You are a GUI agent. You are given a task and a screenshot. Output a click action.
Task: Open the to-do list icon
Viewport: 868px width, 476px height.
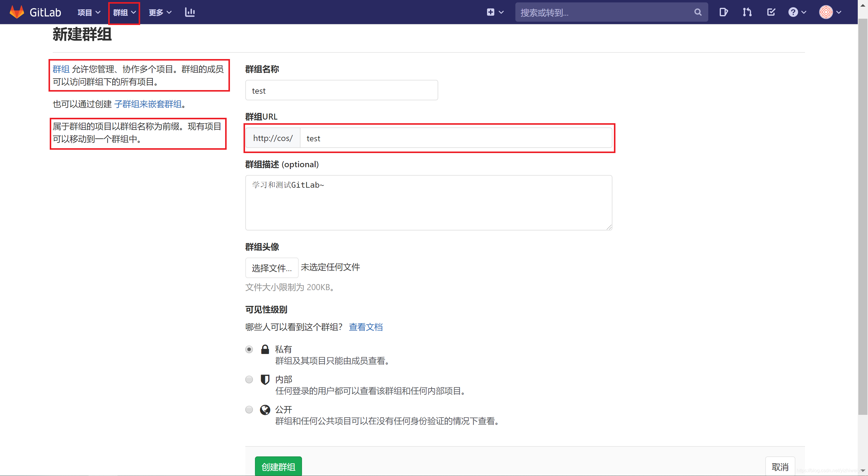click(x=771, y=12)
